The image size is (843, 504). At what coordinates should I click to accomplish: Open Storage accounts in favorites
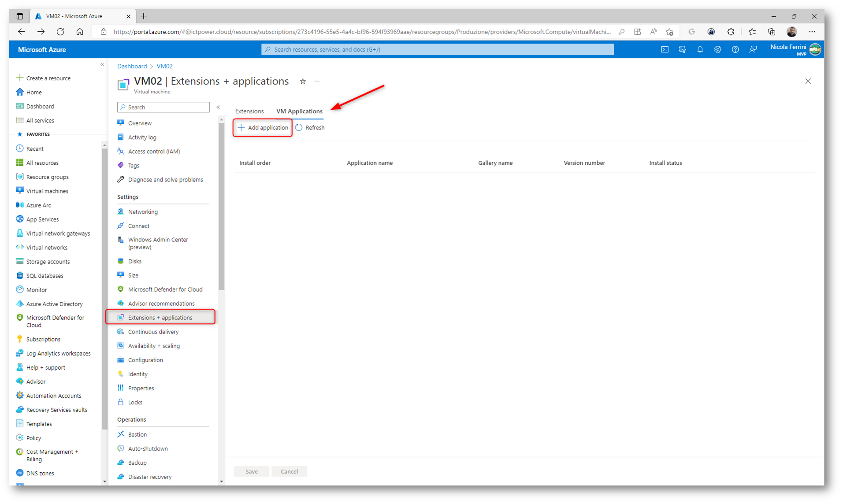(x=48, y=261)
